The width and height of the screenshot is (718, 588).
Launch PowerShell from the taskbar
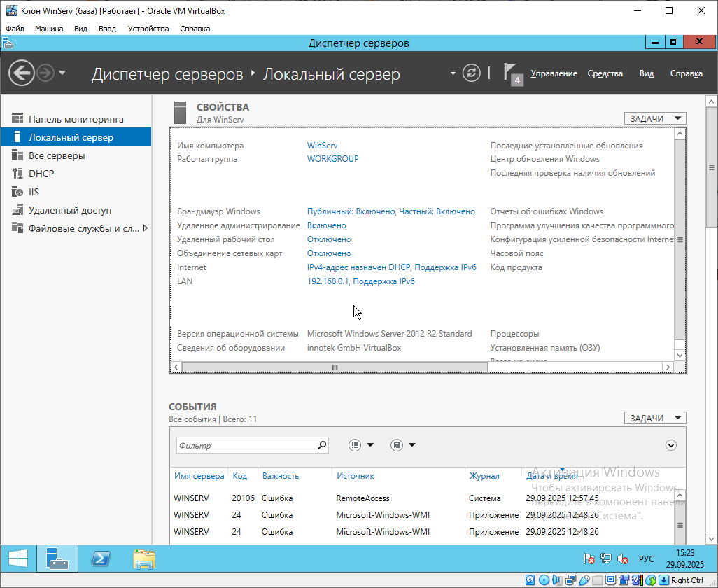[x=100, y=558]
